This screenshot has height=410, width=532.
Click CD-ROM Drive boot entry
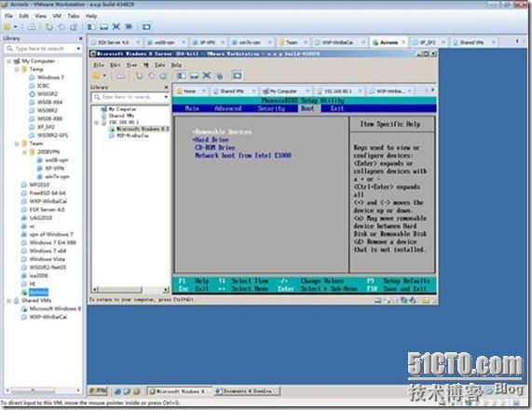[215, 147]
